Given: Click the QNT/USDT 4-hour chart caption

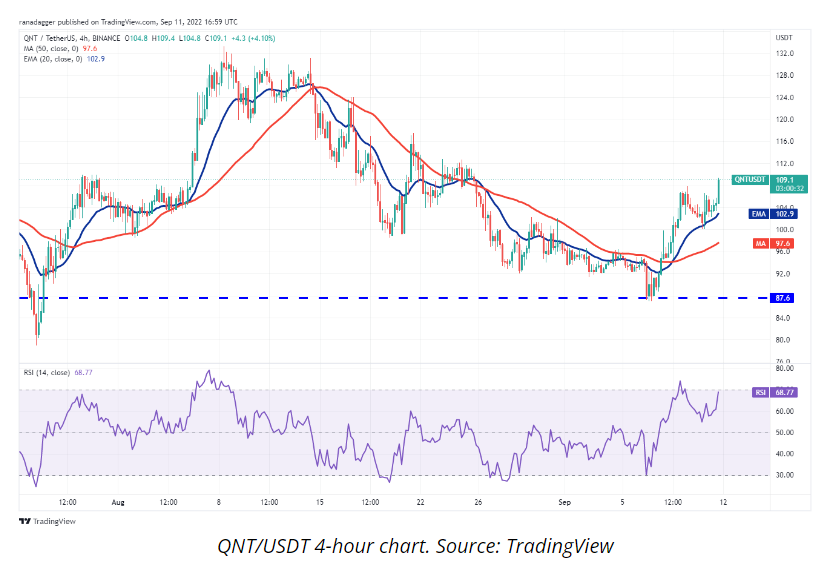Looking at the screenshot, I should [415, 546].
